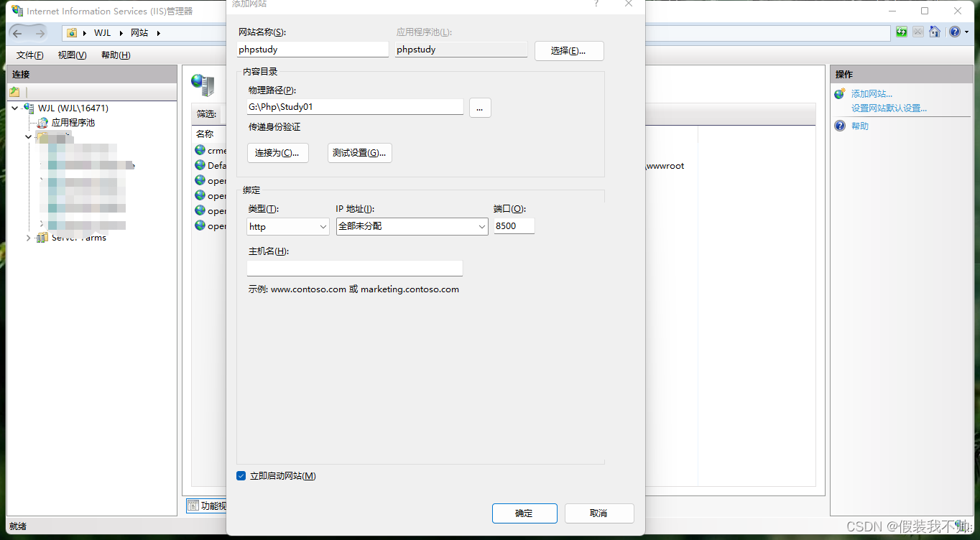Open the 类型 http dropdown

pyautogui.click(x=288, y=227)
